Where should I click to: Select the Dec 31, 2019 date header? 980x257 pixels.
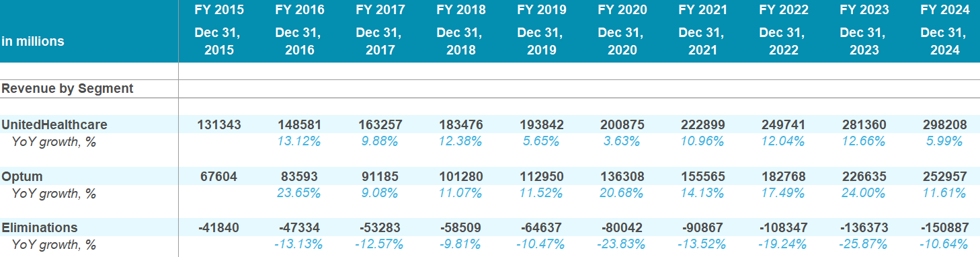[542, 42]
